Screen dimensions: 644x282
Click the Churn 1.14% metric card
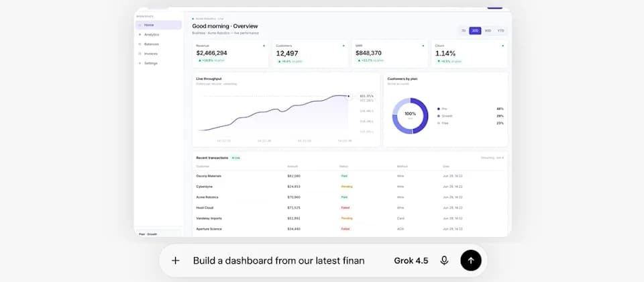click(x=470, y=54)
